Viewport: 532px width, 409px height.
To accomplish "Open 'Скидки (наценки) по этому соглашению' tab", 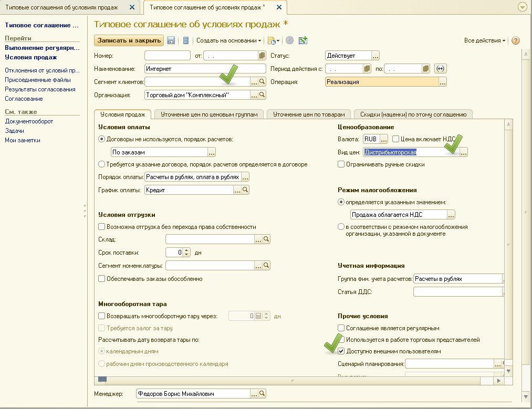I will pos(413,114).
